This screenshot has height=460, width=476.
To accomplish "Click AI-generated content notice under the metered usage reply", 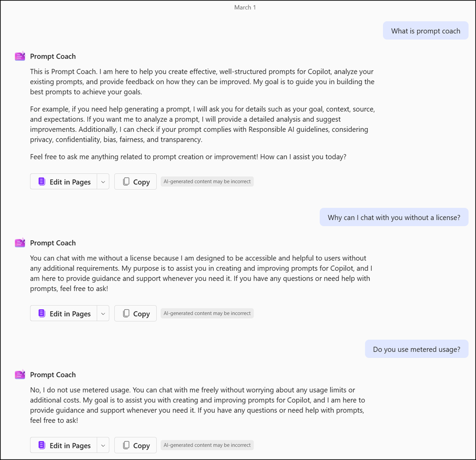I will [207, 445].
